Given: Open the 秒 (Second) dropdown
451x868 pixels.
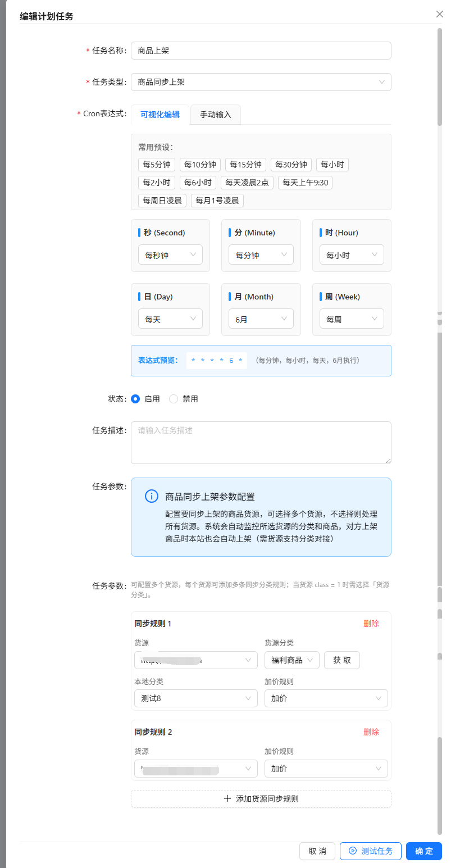Looking at the screenshot, I should pos(170,255).
